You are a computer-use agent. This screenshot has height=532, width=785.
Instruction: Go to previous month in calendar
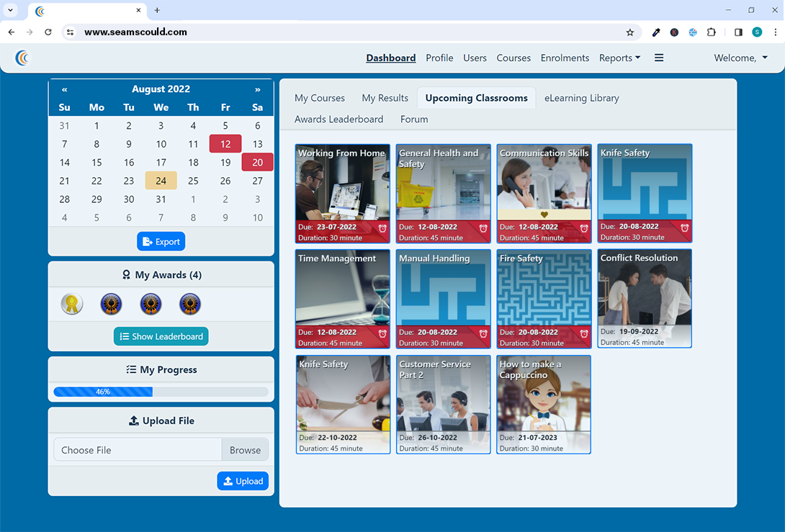pyautogui.click(x=65, y=89)
